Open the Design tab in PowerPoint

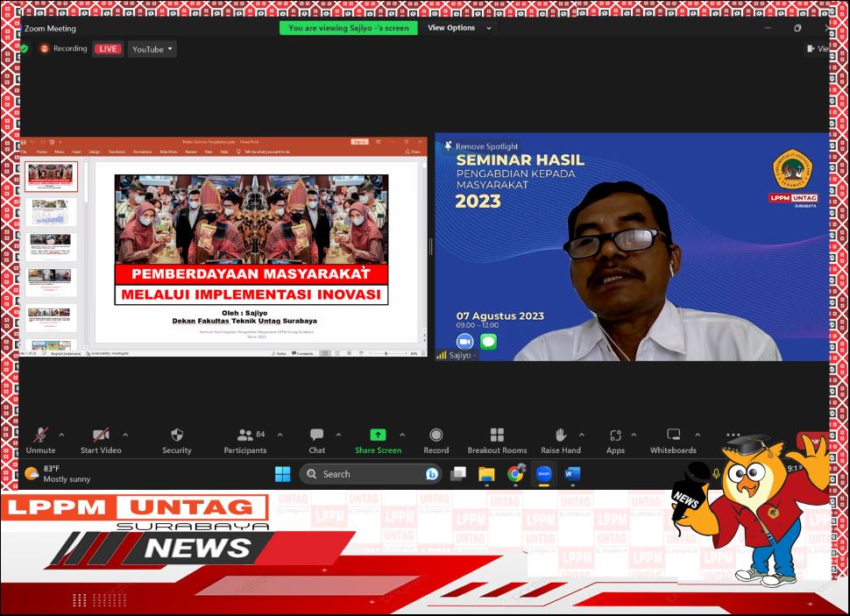(95, 152)
